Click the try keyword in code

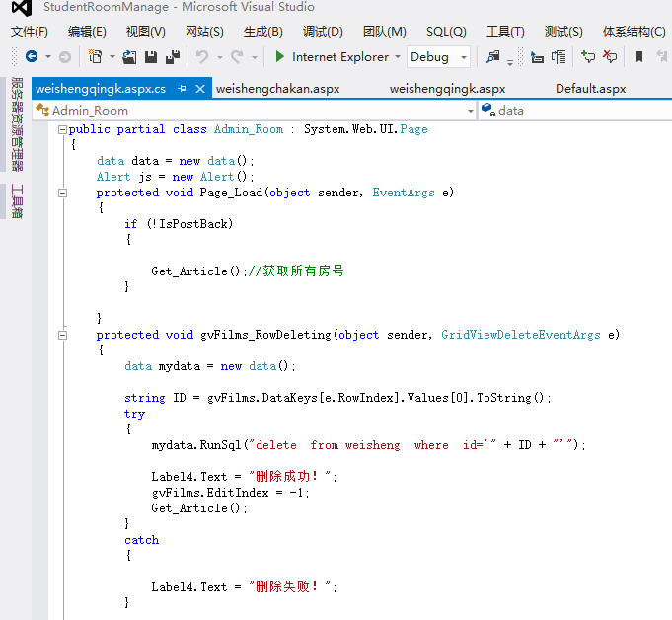134,414
